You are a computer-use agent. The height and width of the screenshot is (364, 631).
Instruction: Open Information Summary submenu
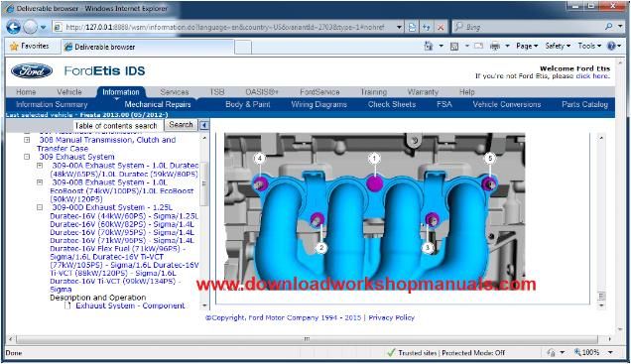pyautogui.click(x=52, y=104)
